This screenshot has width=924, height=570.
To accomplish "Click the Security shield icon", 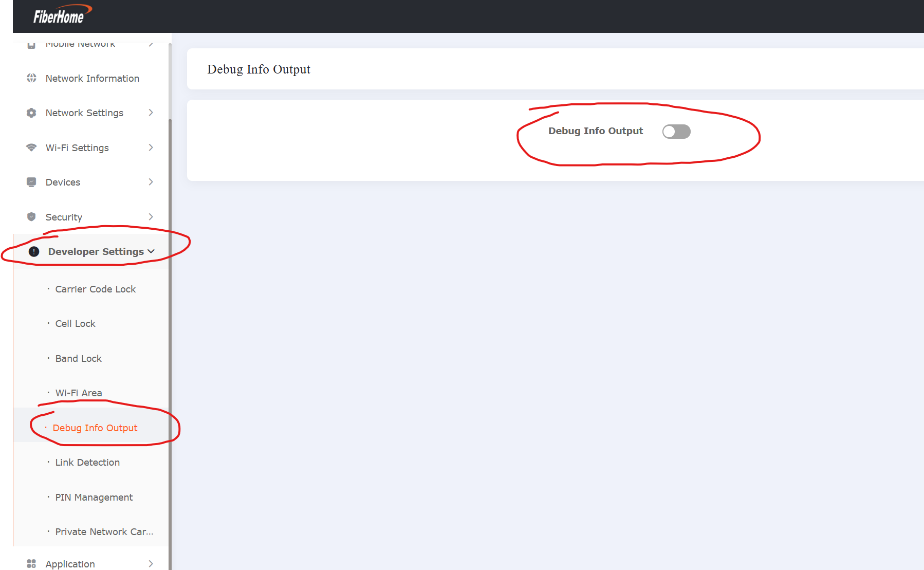I will pyautogui.click(x=31, y=217).
